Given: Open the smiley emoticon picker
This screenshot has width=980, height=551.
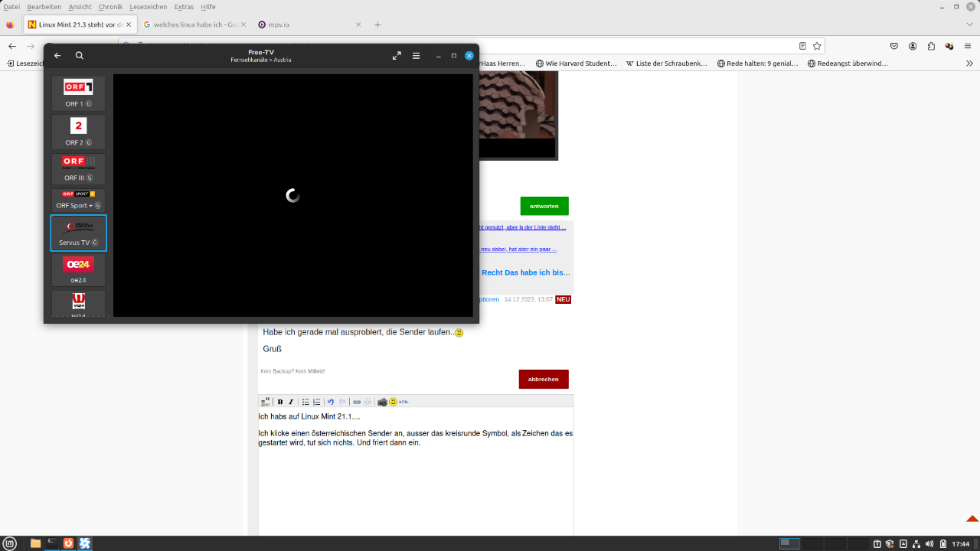Looking at the screenshot, I should click(394, 402).
